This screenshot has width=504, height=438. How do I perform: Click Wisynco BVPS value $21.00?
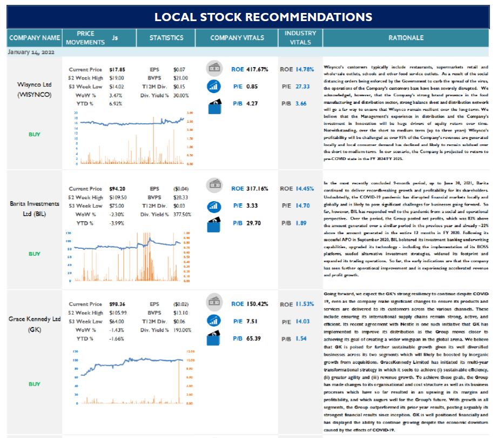(x=180, y=78)
